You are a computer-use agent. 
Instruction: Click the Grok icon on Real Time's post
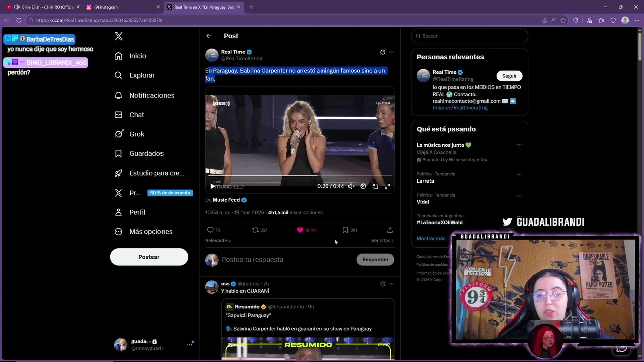point(383,52)
